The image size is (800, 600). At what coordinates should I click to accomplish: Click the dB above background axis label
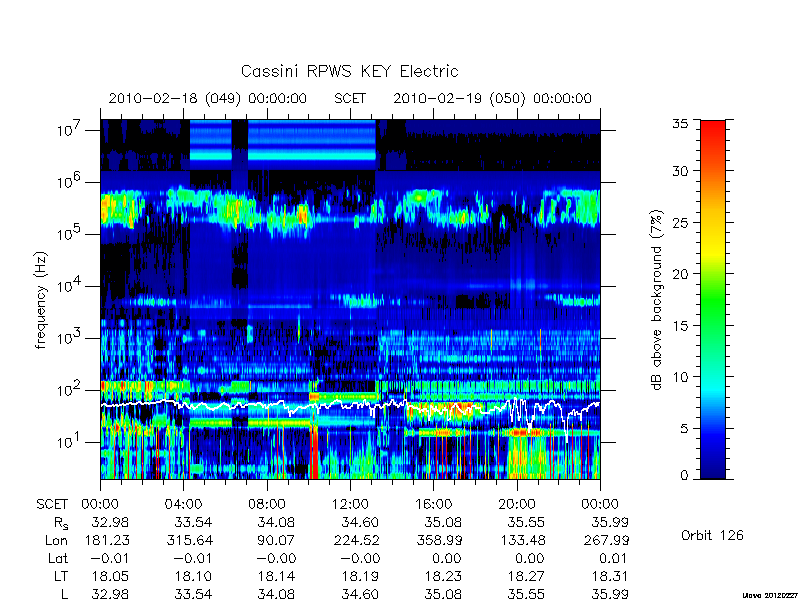pos(658,300)
